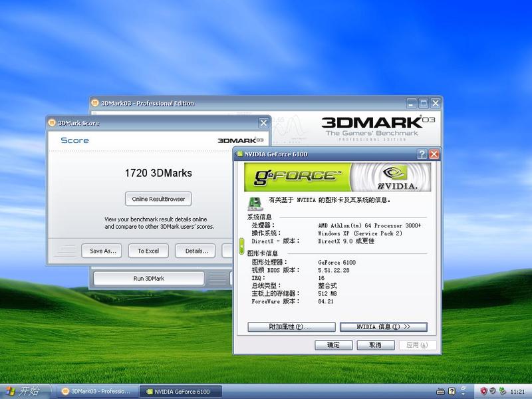Click the 3DMark Score title bar icon
This screenshot has width=532, height=399.
pos(52,122)
